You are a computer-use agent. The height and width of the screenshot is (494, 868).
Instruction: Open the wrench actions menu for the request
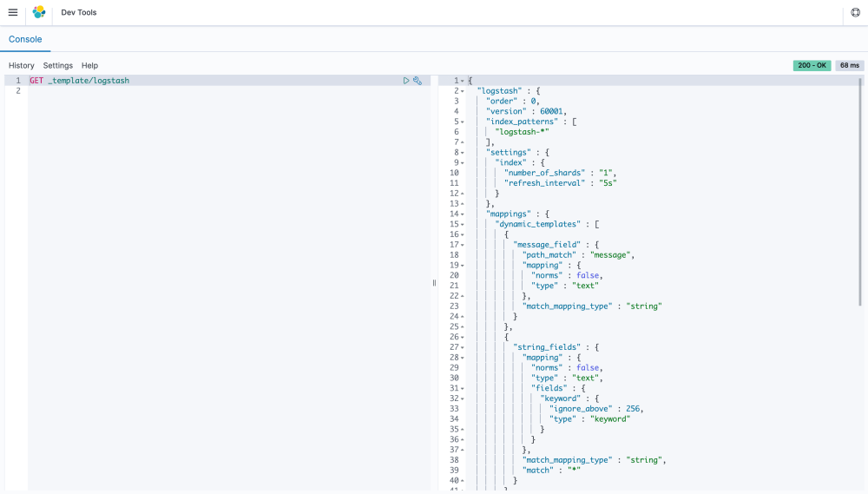[418, 81]
